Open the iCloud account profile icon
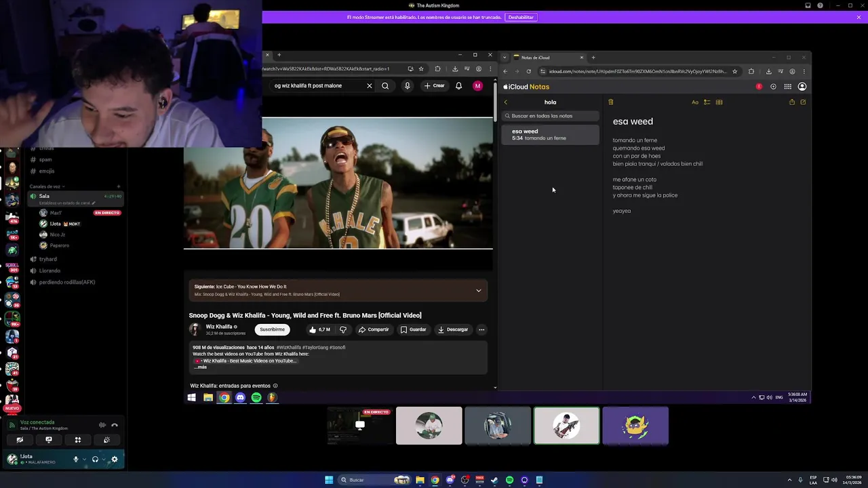The height and width of the screenshot is (488, 868). [x=802, y=87]
